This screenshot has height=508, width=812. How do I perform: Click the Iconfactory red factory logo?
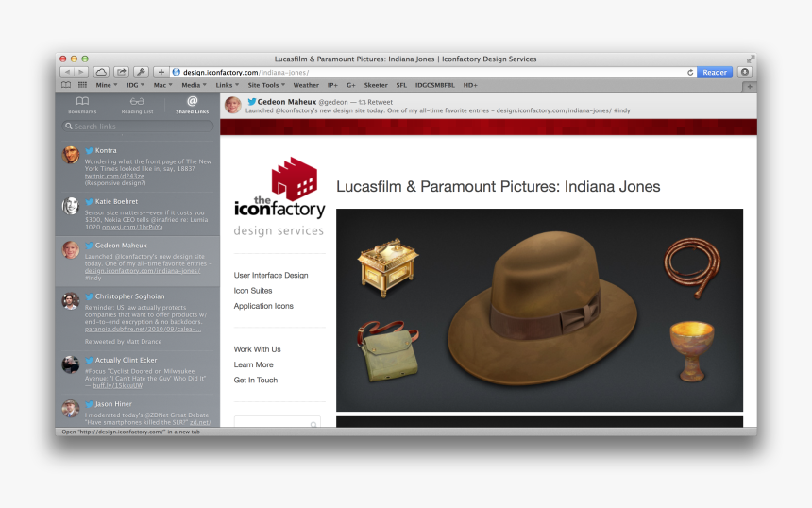(295, 178)
